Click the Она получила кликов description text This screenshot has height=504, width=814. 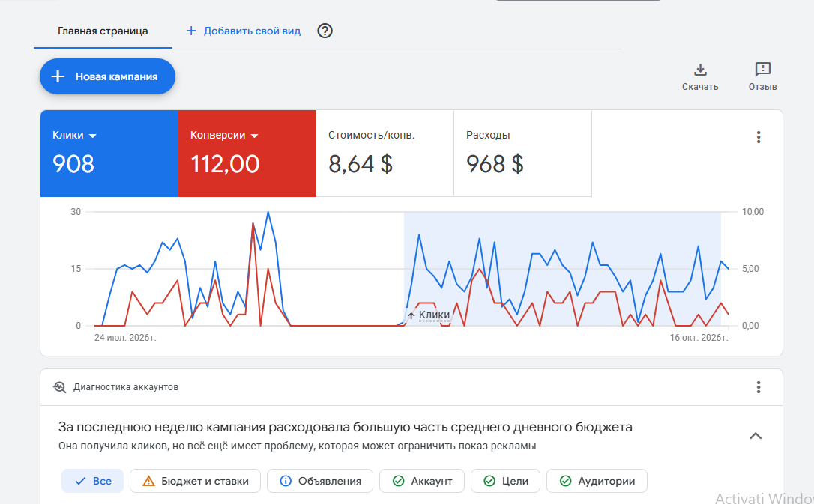297,446
